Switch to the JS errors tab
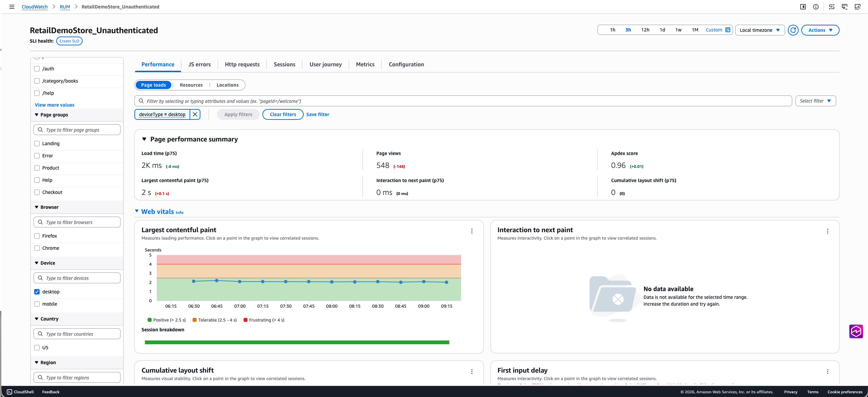Screen dimensions: 868x397 point(199,64)
